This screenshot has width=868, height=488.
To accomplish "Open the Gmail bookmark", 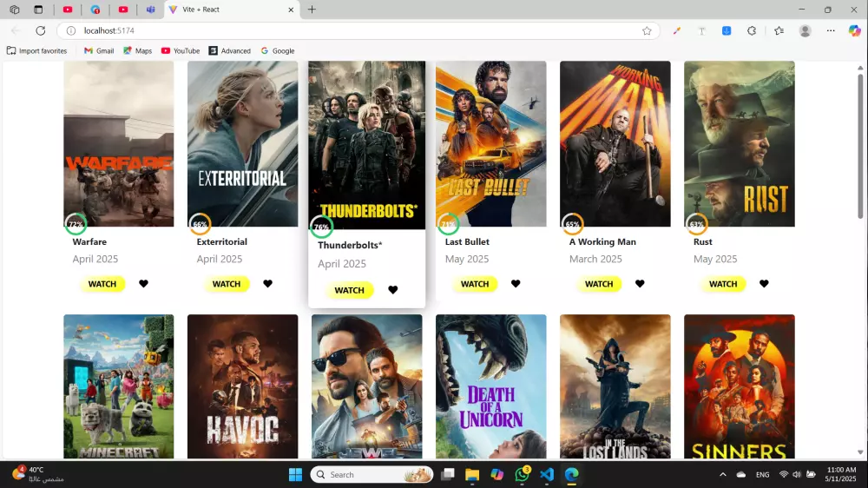I will coord(99,51).
